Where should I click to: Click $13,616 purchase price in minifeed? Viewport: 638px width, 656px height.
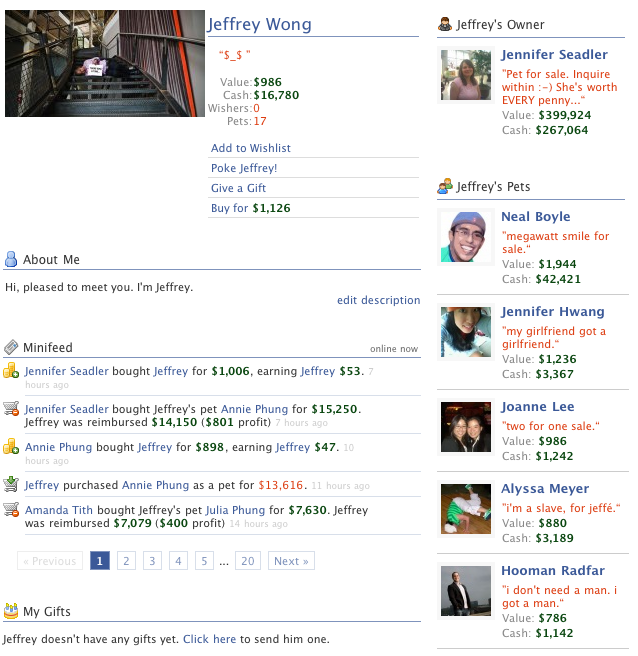point(280,485)
